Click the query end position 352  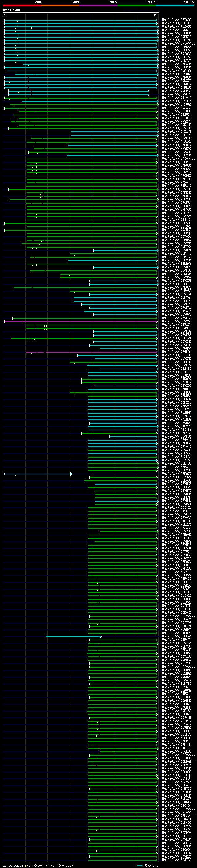[x=155, y=15]
